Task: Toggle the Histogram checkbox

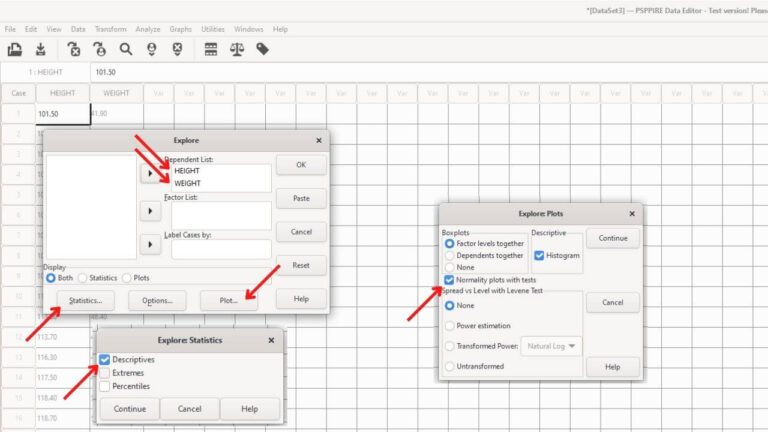Action: (x=539, y=255)
